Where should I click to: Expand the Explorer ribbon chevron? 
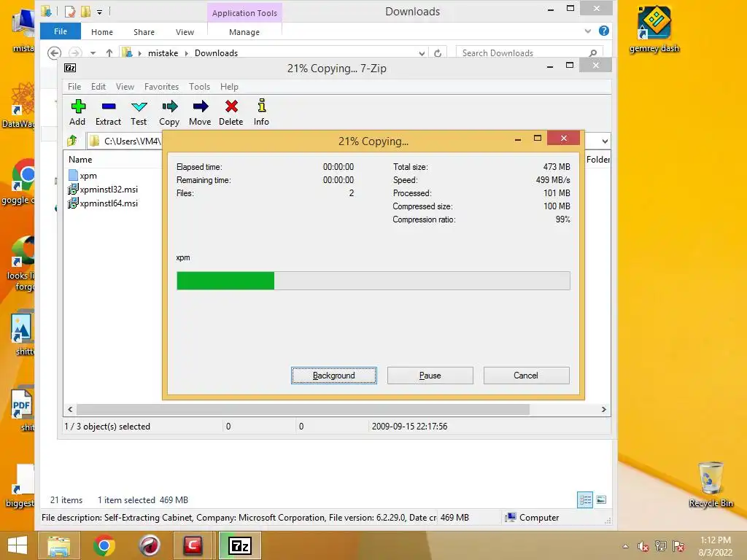[x=588, y=31]
